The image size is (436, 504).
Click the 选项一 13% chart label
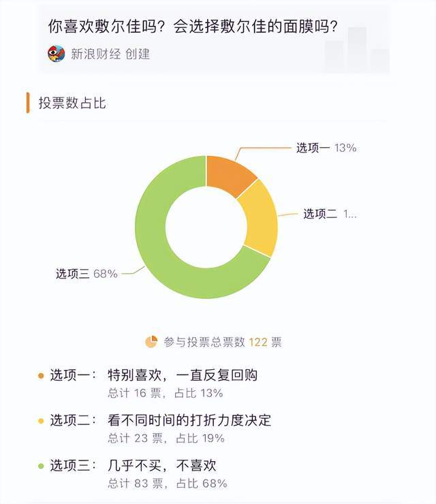pos(326,147)
